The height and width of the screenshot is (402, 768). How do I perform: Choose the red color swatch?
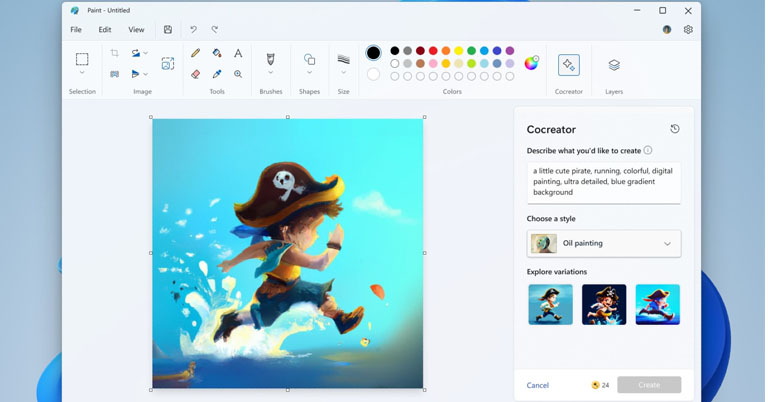[433, 51]
